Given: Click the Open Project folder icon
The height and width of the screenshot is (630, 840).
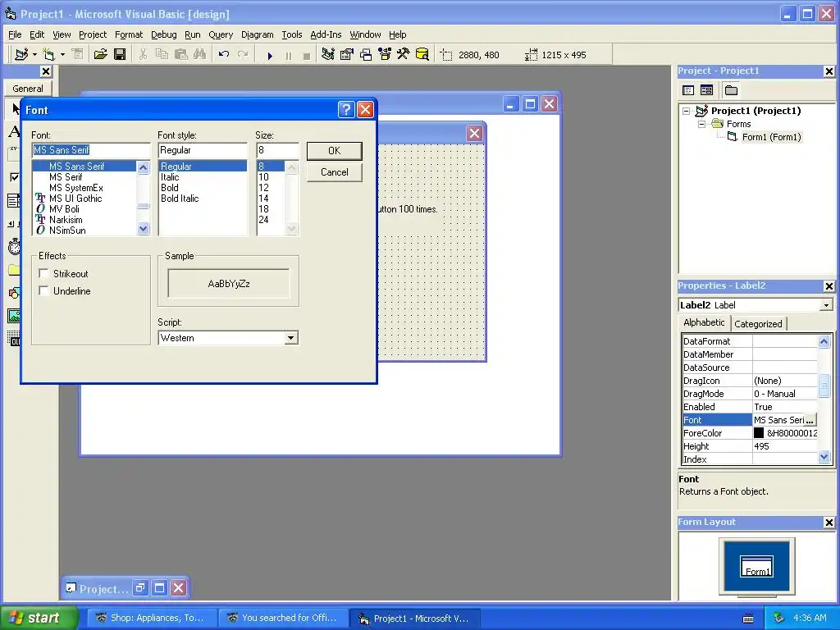Looking at the screenshot, I should pos(100,55).
